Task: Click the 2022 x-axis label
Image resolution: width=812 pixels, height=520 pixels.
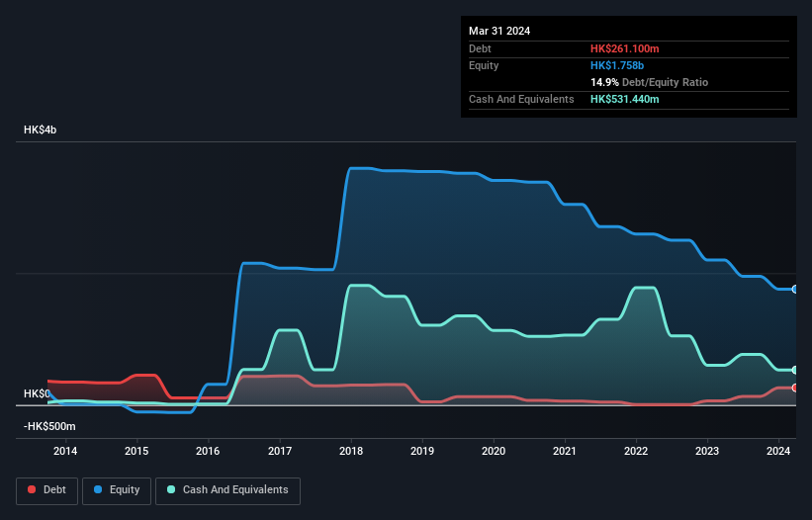Action: [x=636, y=451]
